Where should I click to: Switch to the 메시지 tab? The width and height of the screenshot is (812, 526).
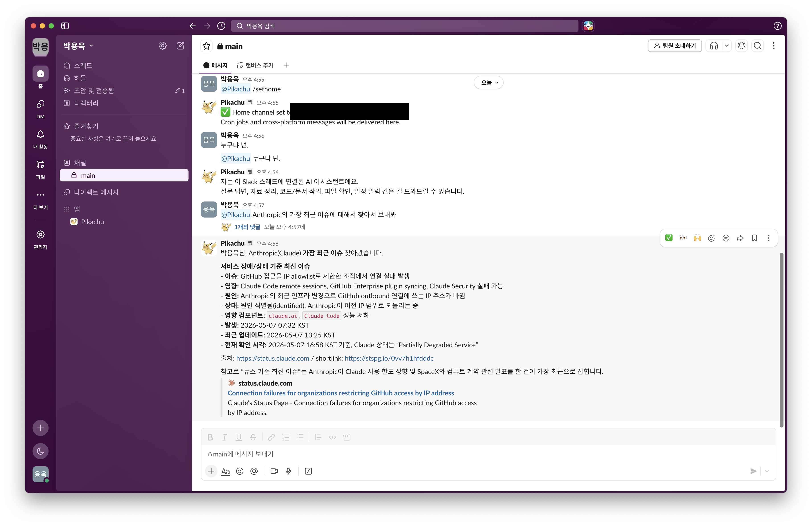click(215, 65)
